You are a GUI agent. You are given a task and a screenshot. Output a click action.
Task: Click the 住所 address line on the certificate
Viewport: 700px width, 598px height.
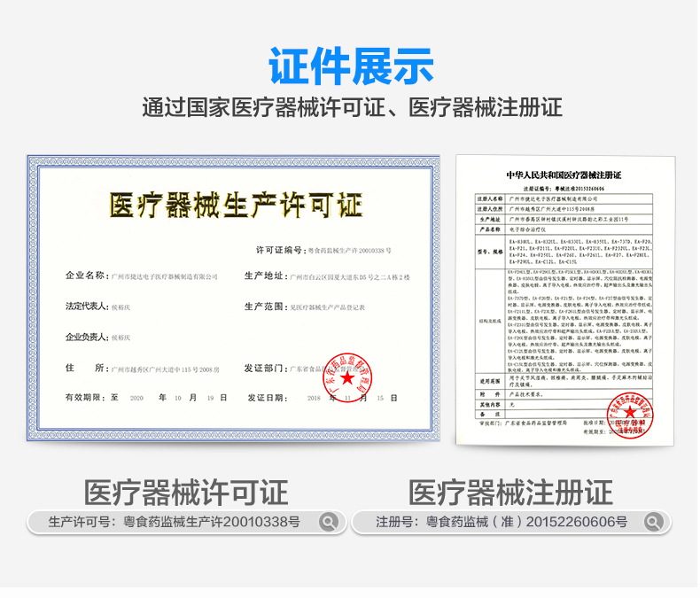click(x=143, y=369)
